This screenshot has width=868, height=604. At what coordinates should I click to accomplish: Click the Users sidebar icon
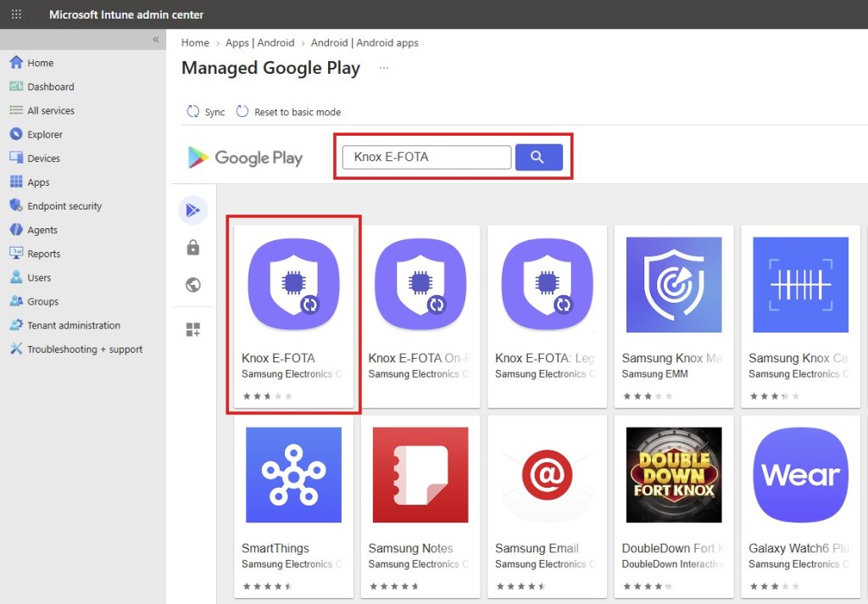click(16, 277)
